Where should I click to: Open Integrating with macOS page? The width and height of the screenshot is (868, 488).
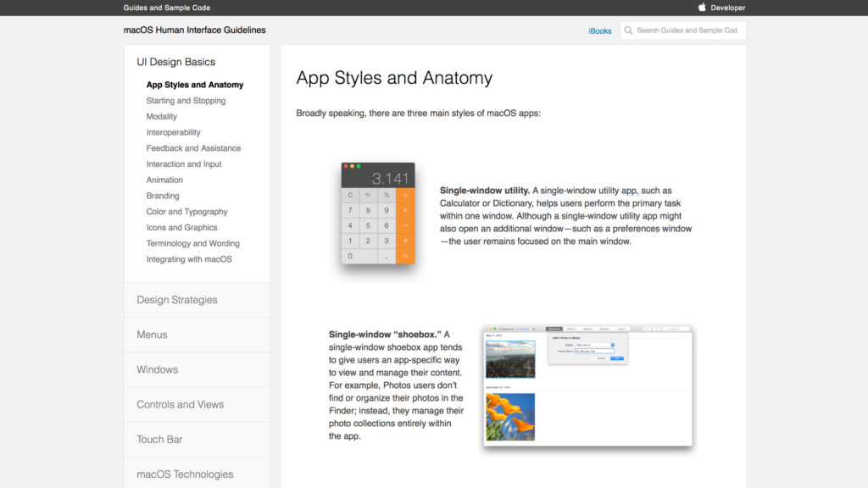click(189, 259)
